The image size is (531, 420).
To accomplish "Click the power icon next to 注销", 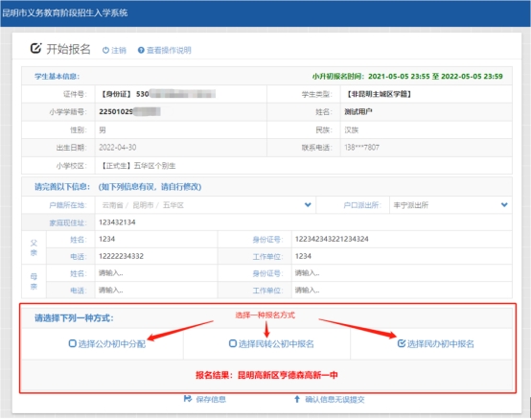I will [x=105, y=50].
